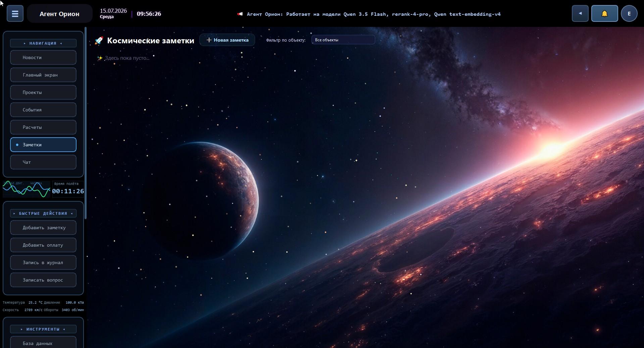Click the rocket icon beside Космические заметки

point(99,41)
